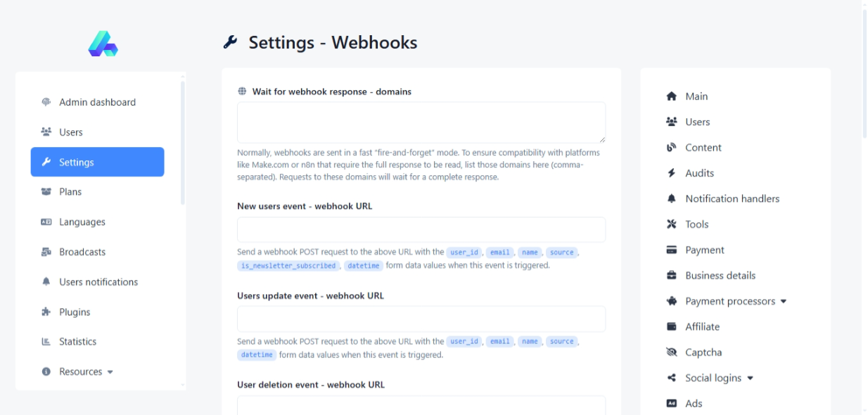Click the Admin dashboard fingerprint icon

pyautogui.click(x=46, y=102)
